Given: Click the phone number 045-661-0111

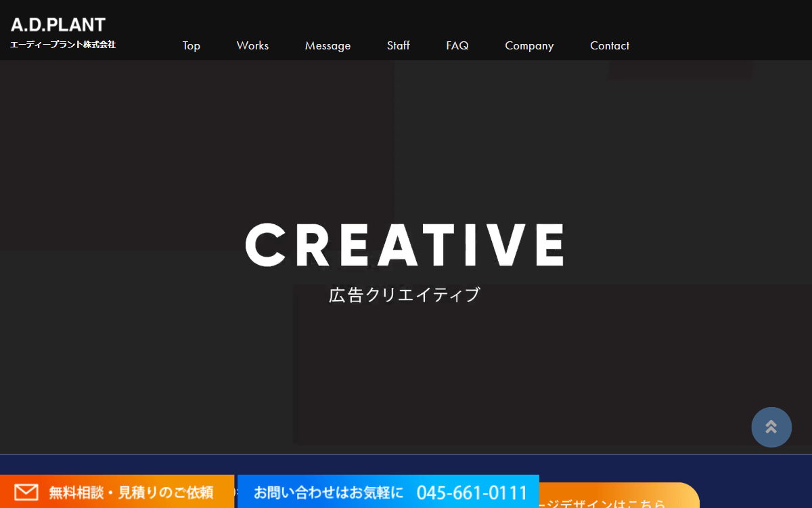Looking at the screenshot, I should coord(472,492).
